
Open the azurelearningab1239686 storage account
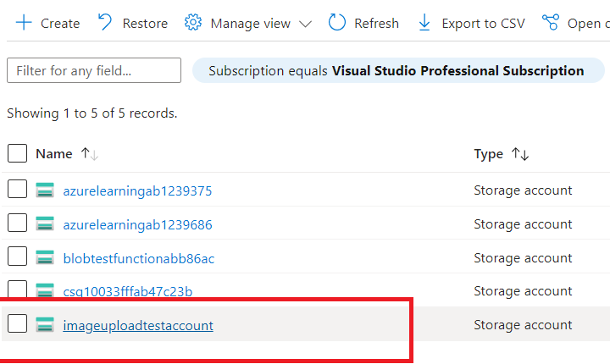pyautogui.click(x=138, y=224)
